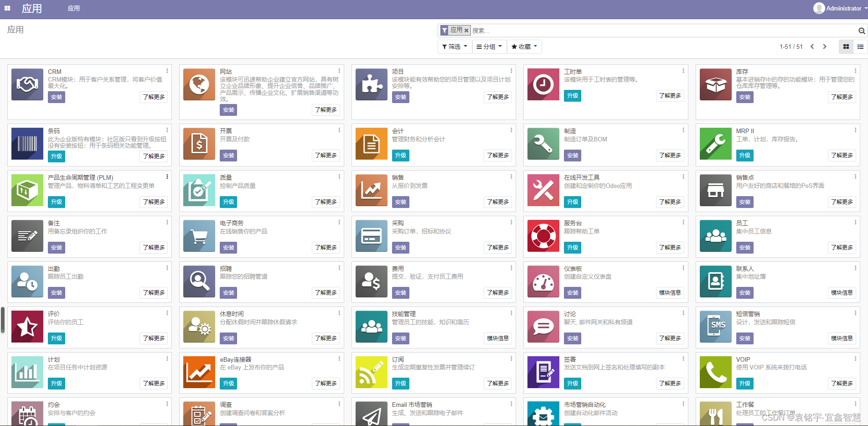Click the 应用 menu in the top bar
The image size is (868, 426).
73,8
